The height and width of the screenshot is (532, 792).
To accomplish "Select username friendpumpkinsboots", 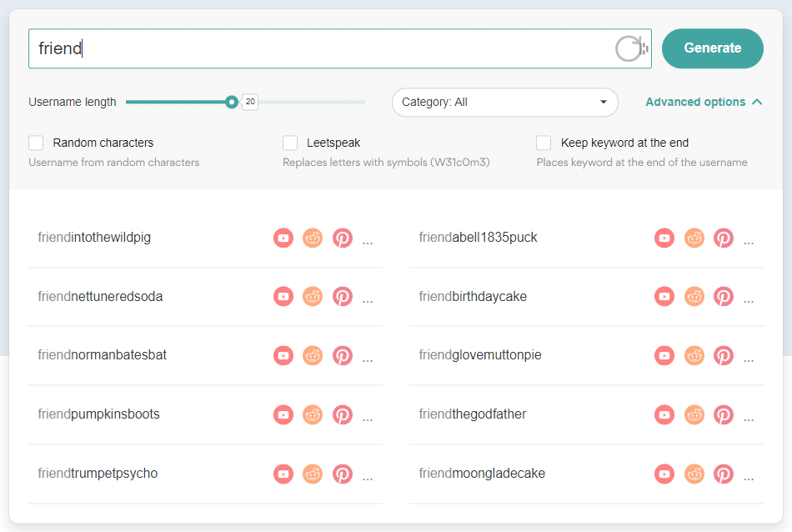I will coord(98,414).
